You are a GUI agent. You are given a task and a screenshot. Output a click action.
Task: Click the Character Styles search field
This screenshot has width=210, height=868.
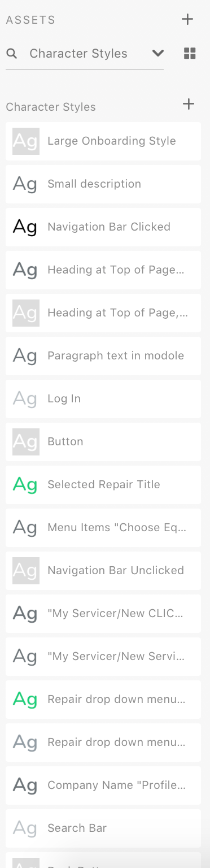[85, 54]
